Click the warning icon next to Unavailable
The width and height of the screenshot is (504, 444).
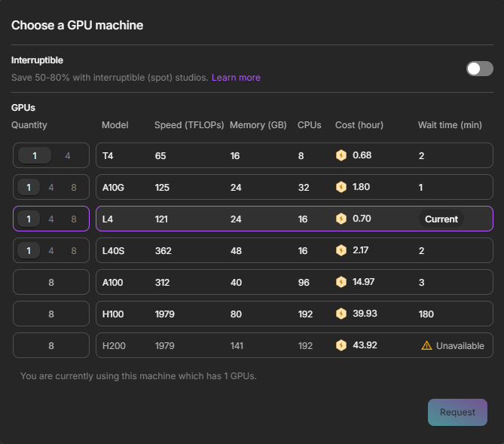coord(426,345)
